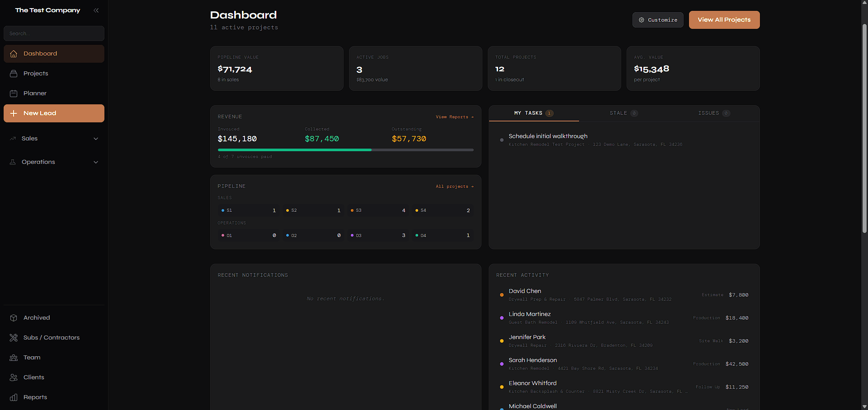Click the gear icon in Customize
This screenshot has width=868, height=410.
click(641, 20)
